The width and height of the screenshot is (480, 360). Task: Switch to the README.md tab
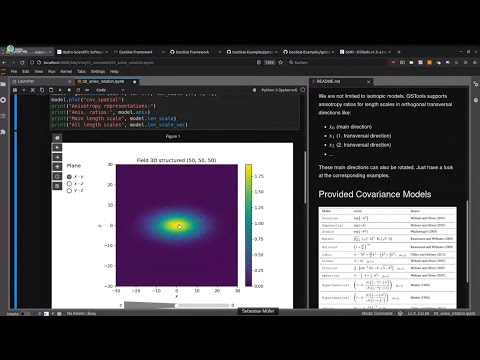pos(342,81)
